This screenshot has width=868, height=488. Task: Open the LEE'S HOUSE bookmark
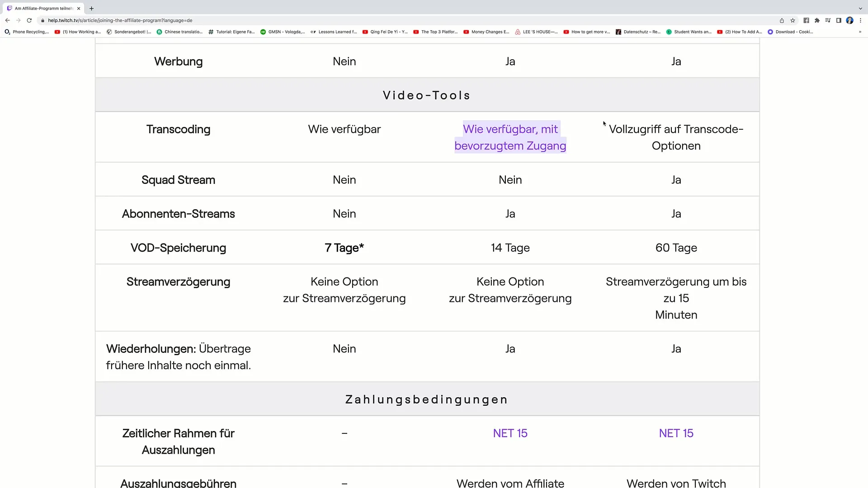(x=537, y=32)
